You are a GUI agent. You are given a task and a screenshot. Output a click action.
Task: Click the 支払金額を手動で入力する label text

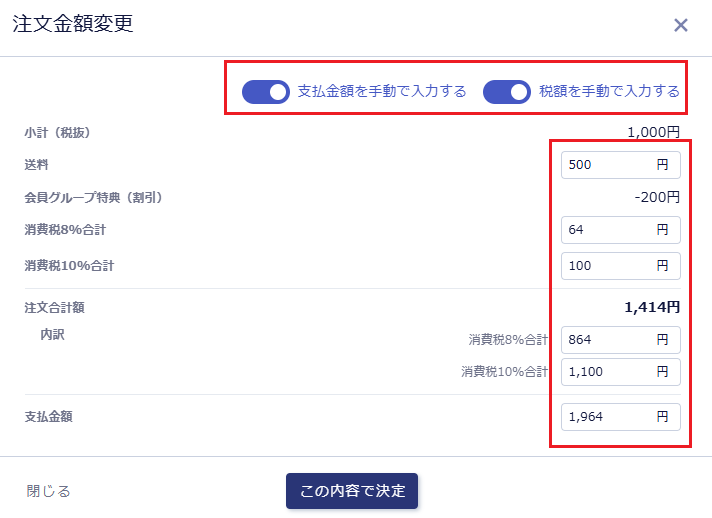[382, 91]
